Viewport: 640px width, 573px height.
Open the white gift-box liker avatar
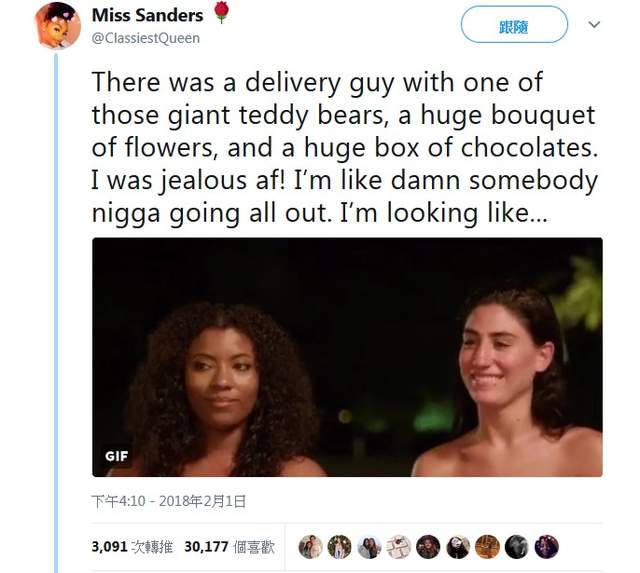pos(399,546)
